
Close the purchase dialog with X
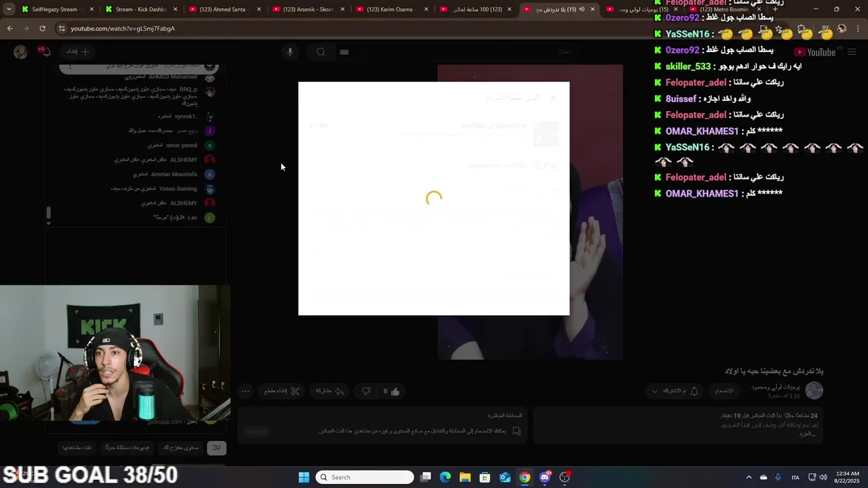pyautogui.click(x=553, y=98)
